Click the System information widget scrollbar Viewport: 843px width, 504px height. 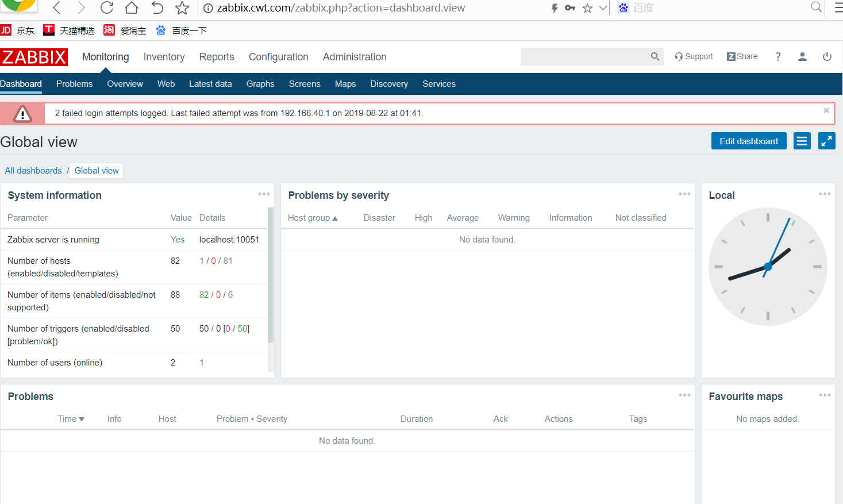[x=270, y=275]
